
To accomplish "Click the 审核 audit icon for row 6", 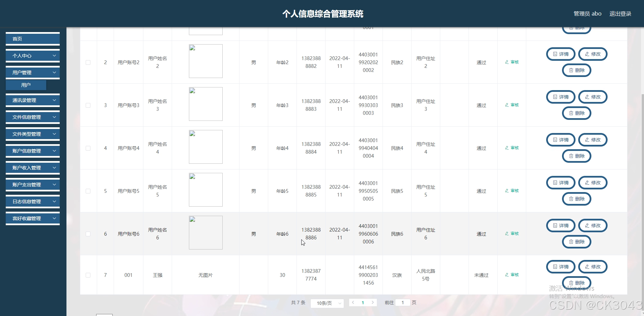I will 512,234.
